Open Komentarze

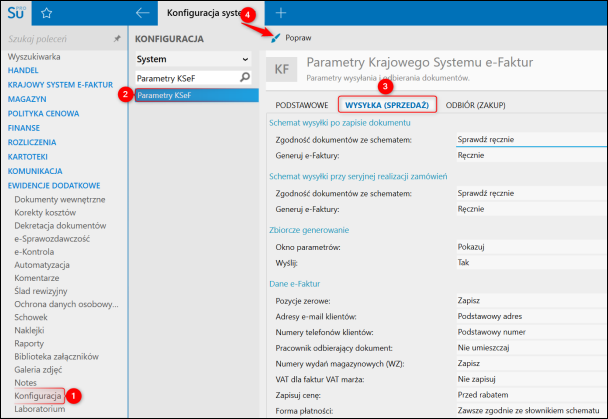(37, 278)
